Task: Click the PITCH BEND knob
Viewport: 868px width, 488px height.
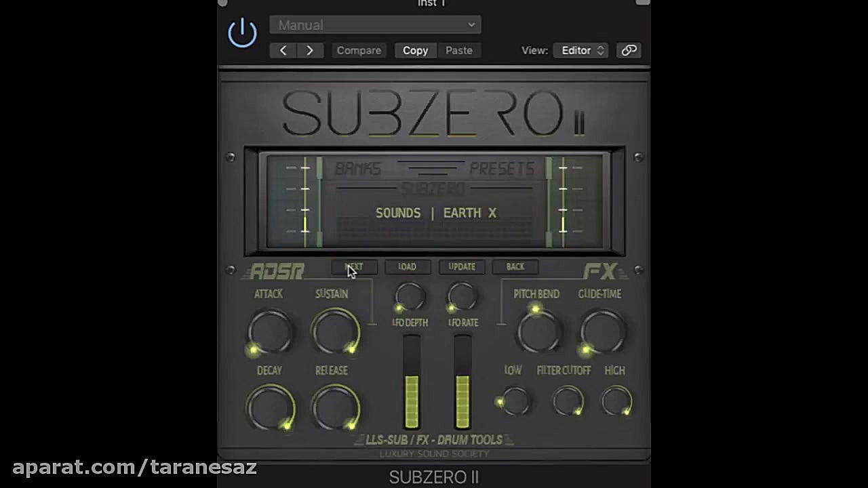Action: [x=536, y=330]
